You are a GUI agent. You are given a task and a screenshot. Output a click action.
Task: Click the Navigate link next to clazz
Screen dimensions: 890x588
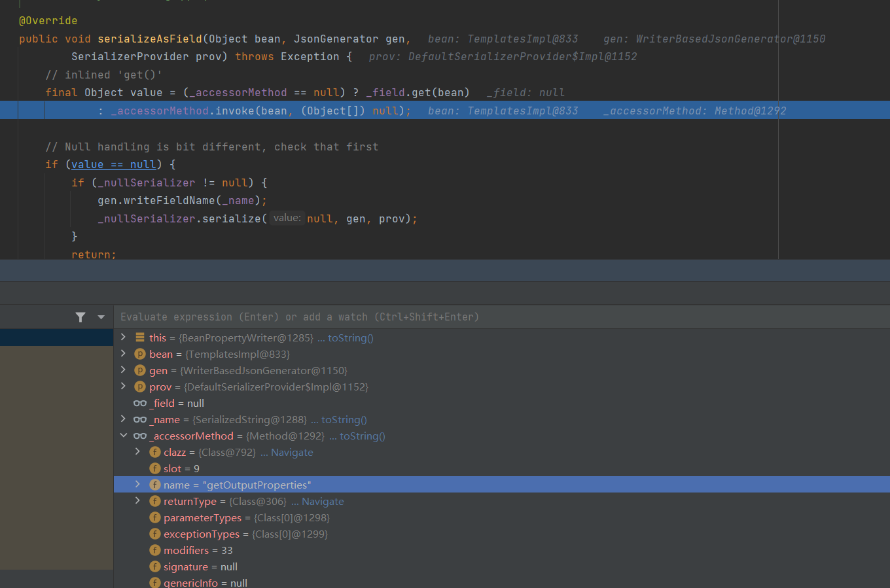tap(292, 453)
